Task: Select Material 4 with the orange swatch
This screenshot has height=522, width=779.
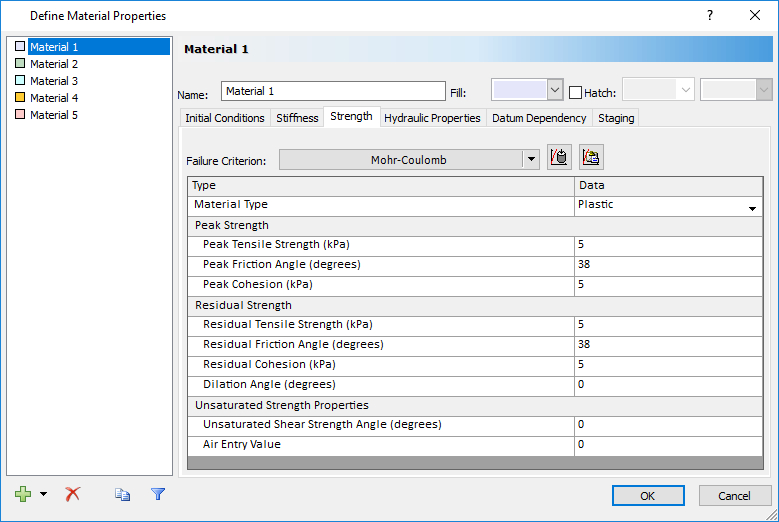Action: click(x=53, y=98)
